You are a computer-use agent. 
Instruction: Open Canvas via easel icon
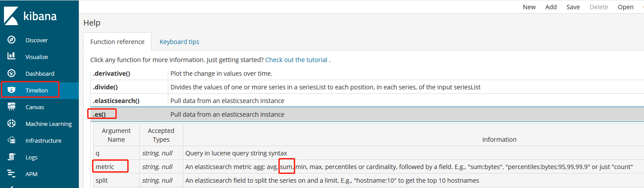point(11,107)
